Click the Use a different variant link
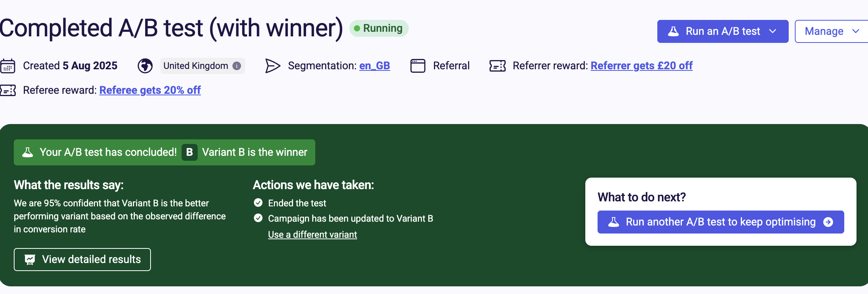 coord(312,234)
